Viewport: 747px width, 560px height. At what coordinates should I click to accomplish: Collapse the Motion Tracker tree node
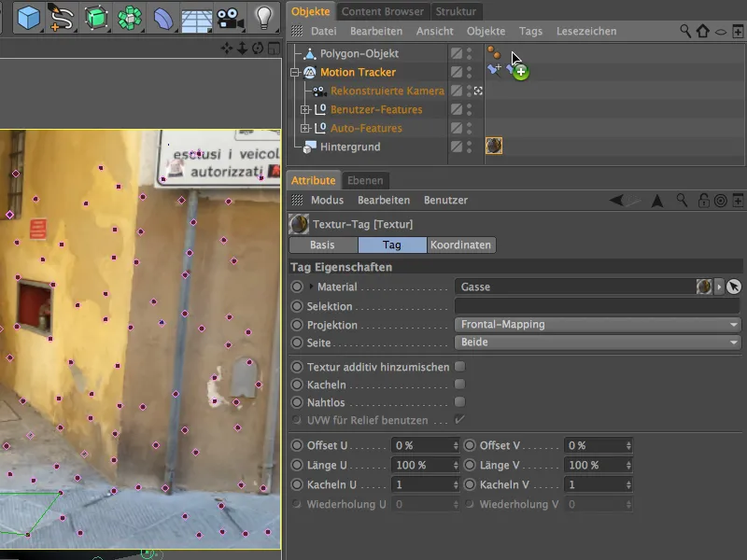[x=295, y=73]
